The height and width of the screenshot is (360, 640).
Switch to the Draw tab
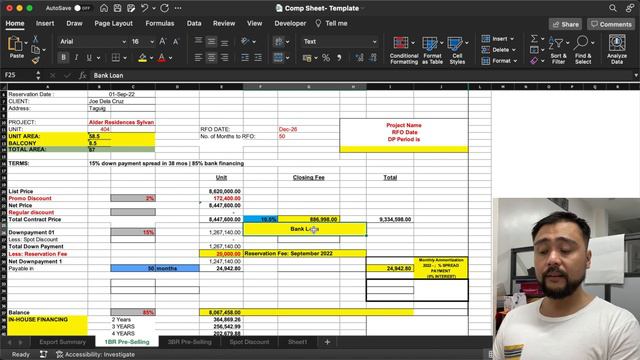(74, 24)
